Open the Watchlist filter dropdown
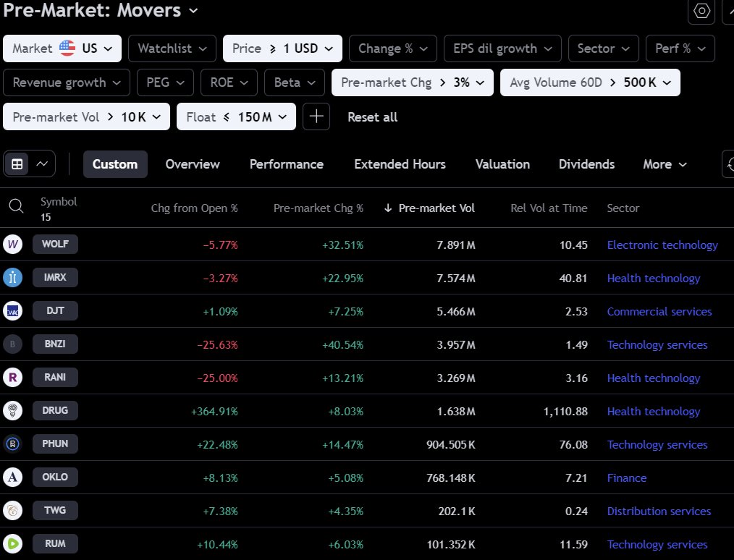Viewport: 734px width, 560px height. pyautogui.click(x=172, y=48)
